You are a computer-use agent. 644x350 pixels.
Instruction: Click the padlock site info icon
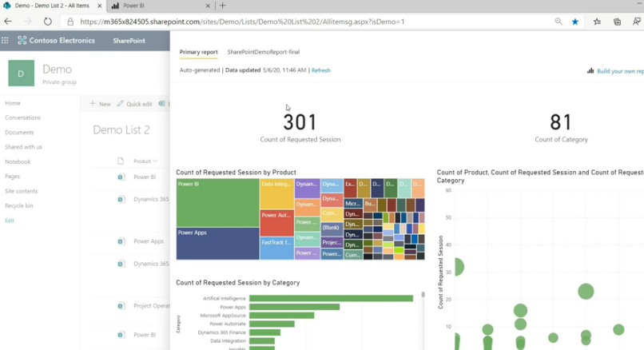click(70, 22)
